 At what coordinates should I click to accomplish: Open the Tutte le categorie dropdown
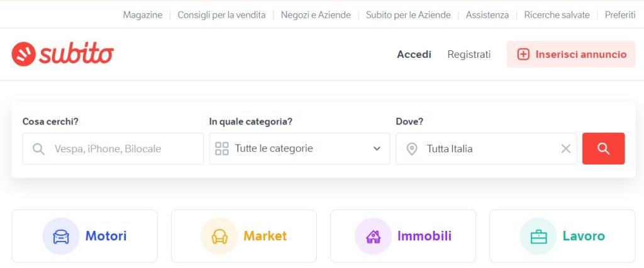click(x=299, y=148)
